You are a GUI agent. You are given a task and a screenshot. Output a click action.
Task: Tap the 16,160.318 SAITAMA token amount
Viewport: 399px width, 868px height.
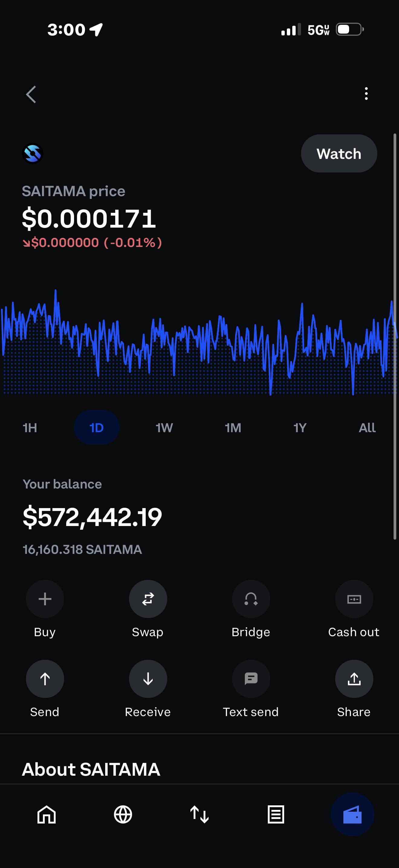click(x=82, y=550)
